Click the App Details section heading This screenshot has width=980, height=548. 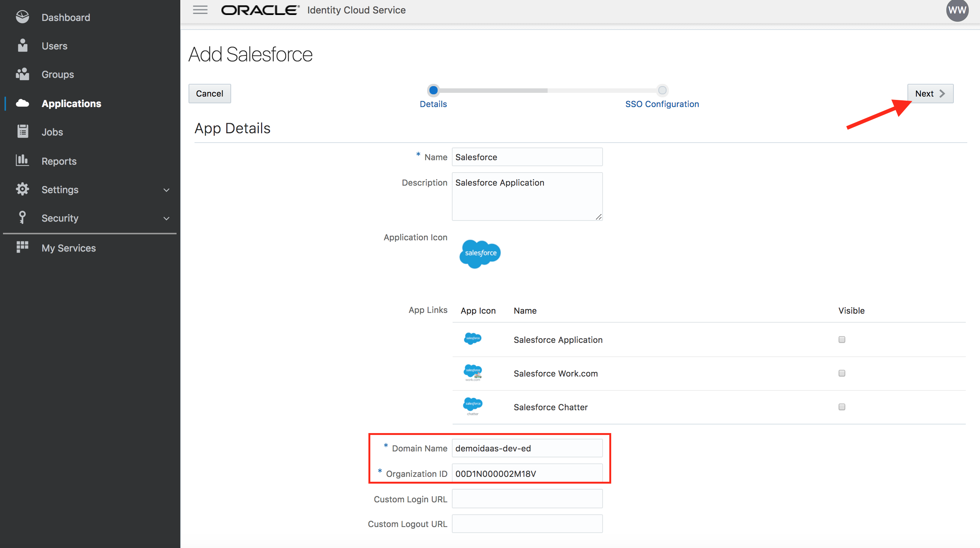232,128
